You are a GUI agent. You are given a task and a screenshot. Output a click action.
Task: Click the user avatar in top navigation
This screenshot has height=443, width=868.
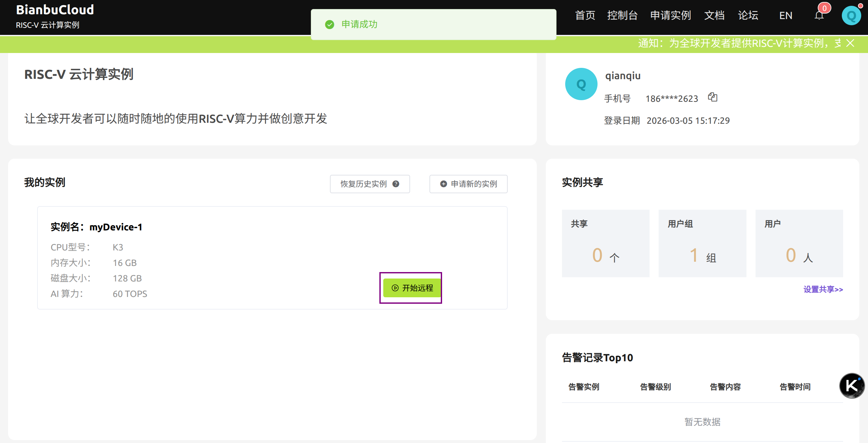point(851,16)
